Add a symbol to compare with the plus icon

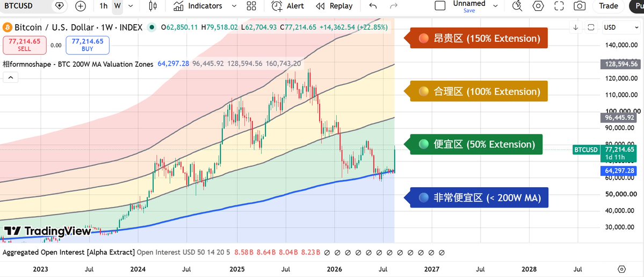[x=81, y=6]
